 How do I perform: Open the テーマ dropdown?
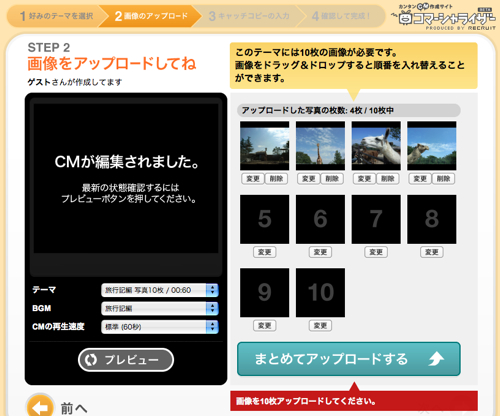point(160,290)
